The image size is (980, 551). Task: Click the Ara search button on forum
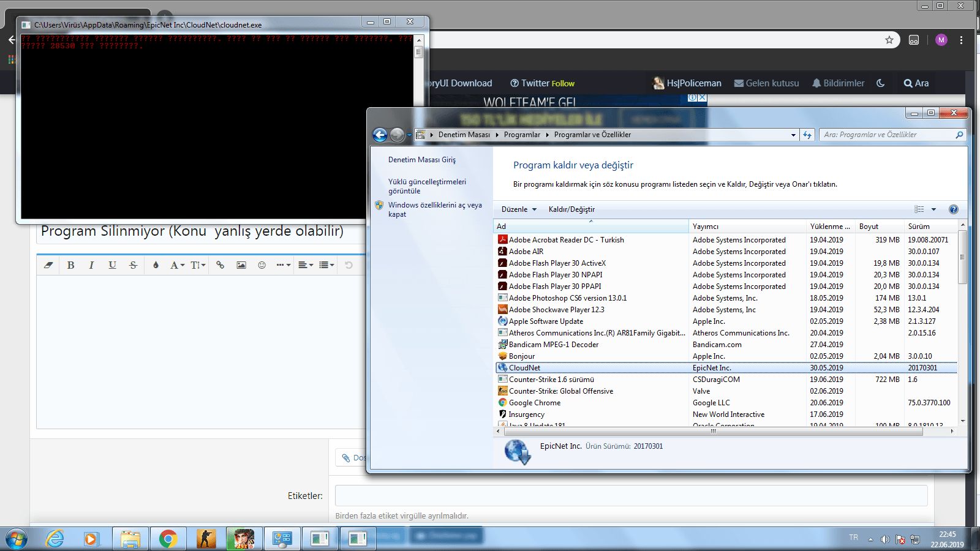point(916,83)
